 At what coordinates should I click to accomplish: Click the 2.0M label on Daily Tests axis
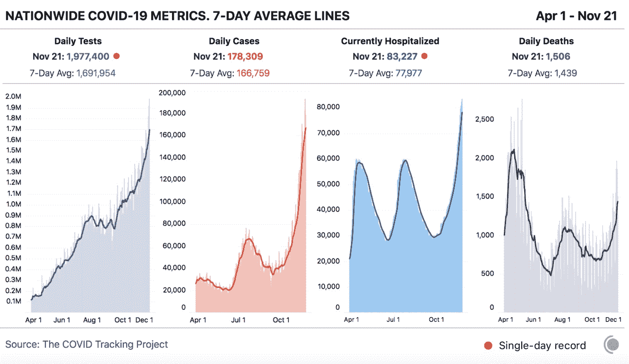point(13,96)
